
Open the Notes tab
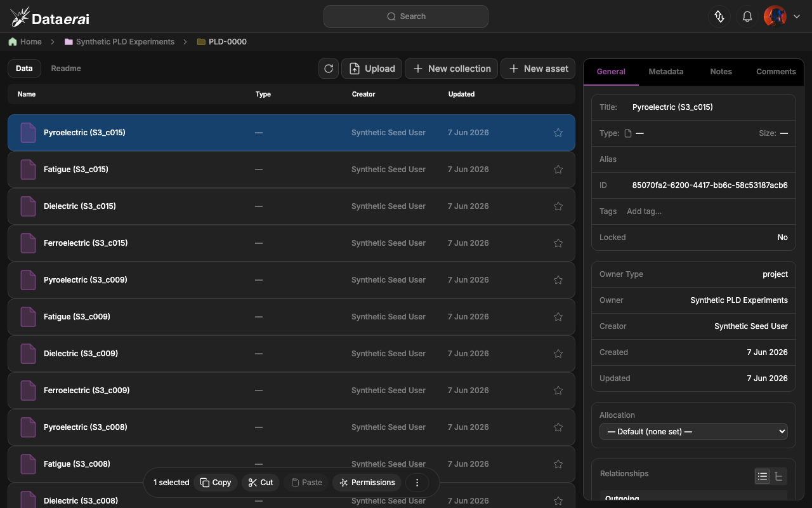(721, 72)
